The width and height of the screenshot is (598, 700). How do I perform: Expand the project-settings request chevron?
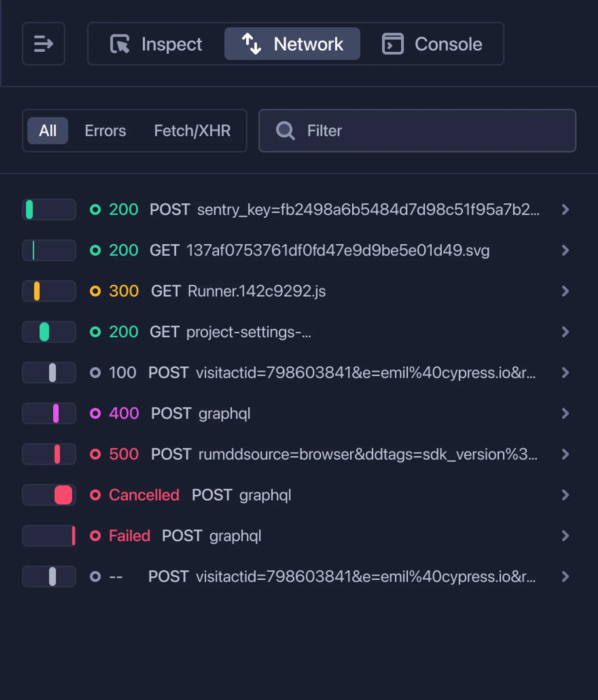565,332
